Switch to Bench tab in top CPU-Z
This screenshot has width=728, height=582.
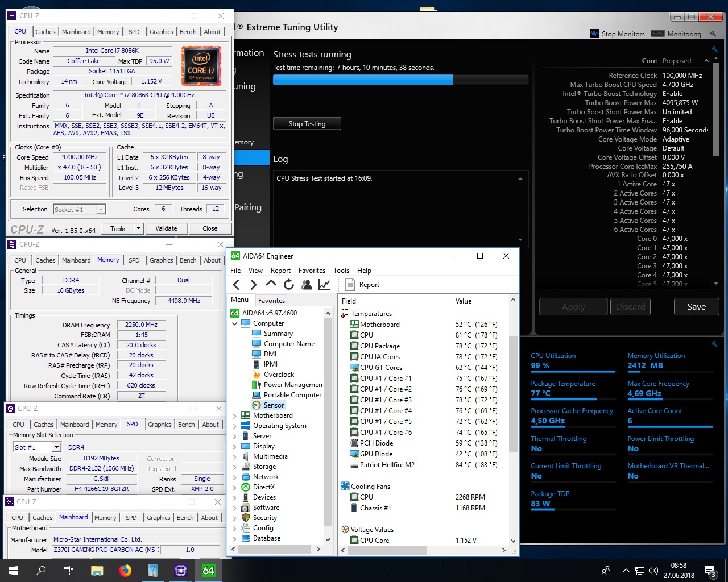click(188, 32)
